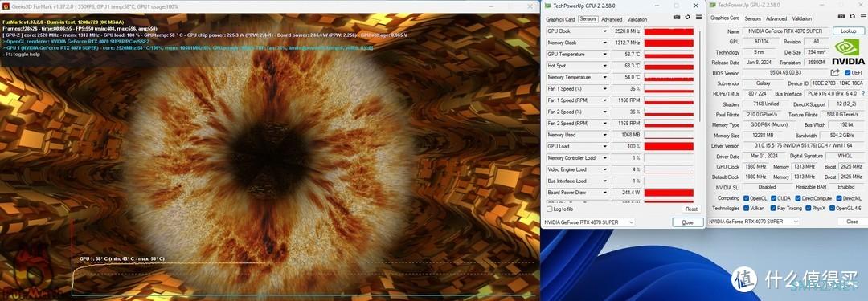
Task: Click BIOS Version field 95.04.69.00.B3
Action: point(785,73)
